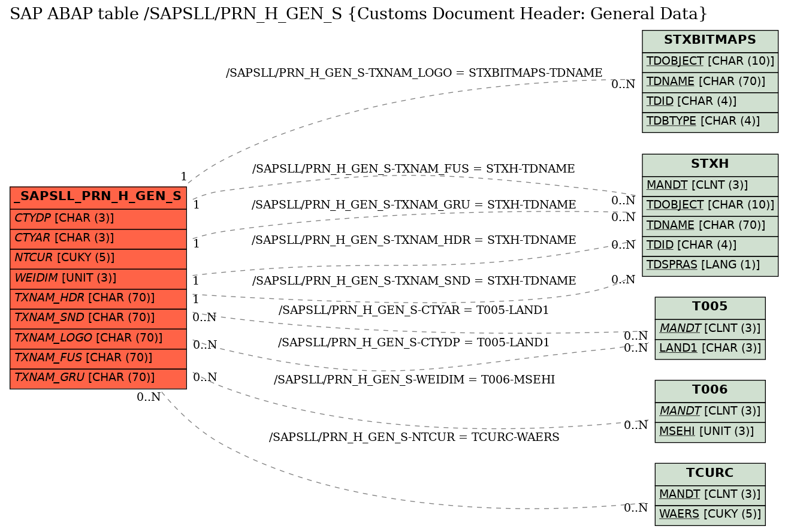Image resolution: width=788 pixels, height=532 pixels.
Task: Open the STXBITMAPS table header
Action: point(710,41)
